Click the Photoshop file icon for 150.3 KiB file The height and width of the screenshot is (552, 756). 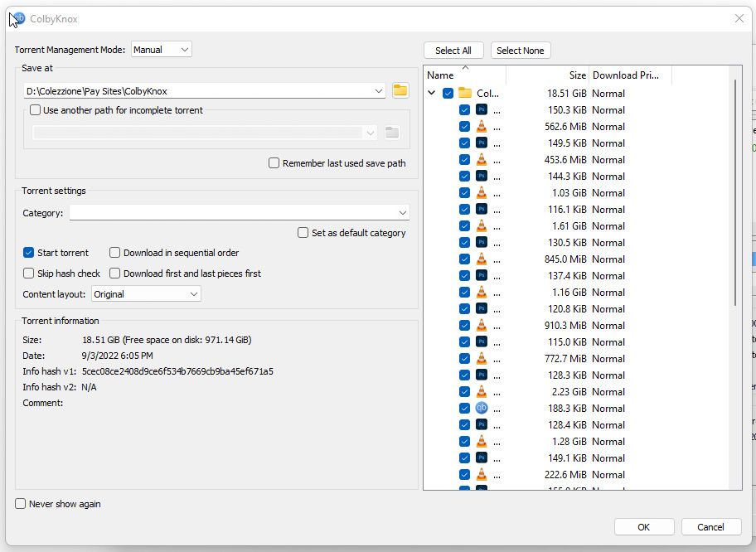coord(482,110)
